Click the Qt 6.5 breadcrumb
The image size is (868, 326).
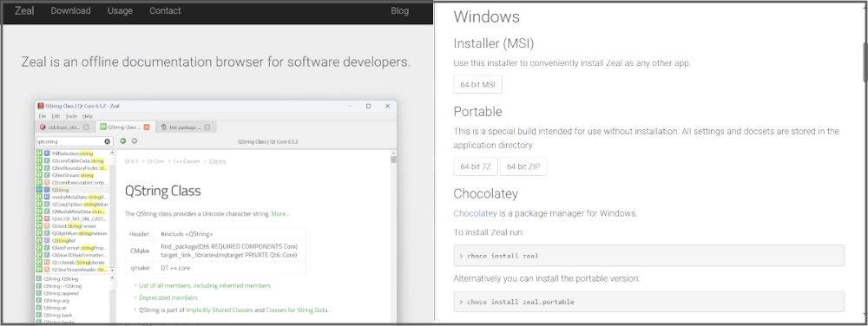point(131,161)
